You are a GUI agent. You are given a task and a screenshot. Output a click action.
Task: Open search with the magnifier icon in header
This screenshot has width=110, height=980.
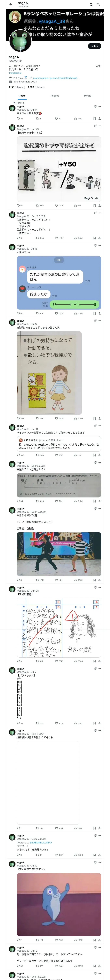[98, 5]
